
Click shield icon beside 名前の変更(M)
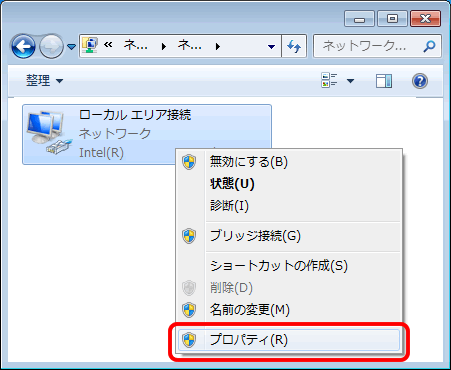189,310
